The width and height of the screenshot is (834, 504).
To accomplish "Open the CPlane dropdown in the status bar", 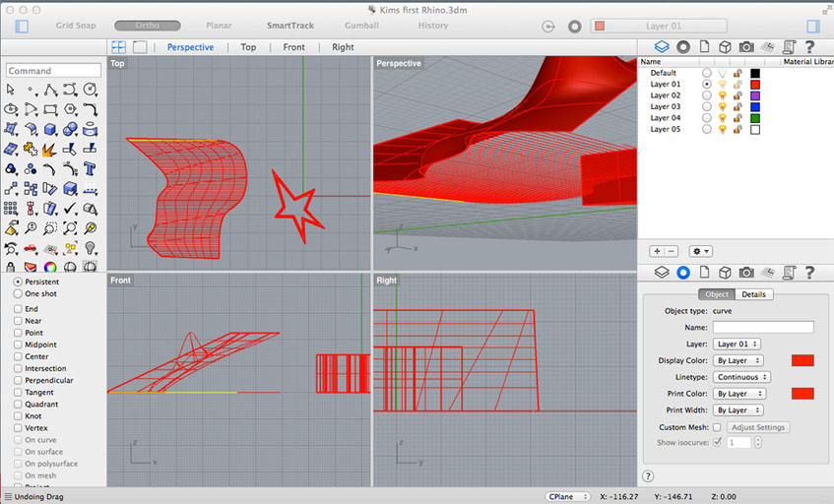I will point(568,497).
